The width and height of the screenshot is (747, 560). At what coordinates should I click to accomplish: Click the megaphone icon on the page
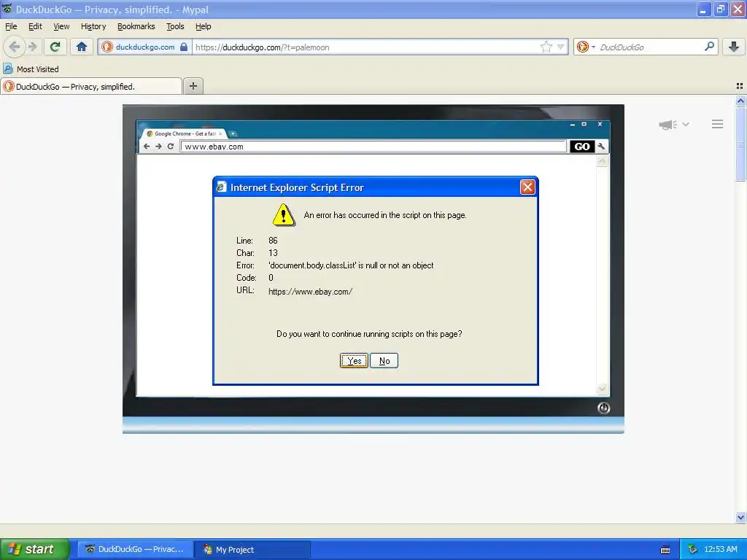[668, 124]
